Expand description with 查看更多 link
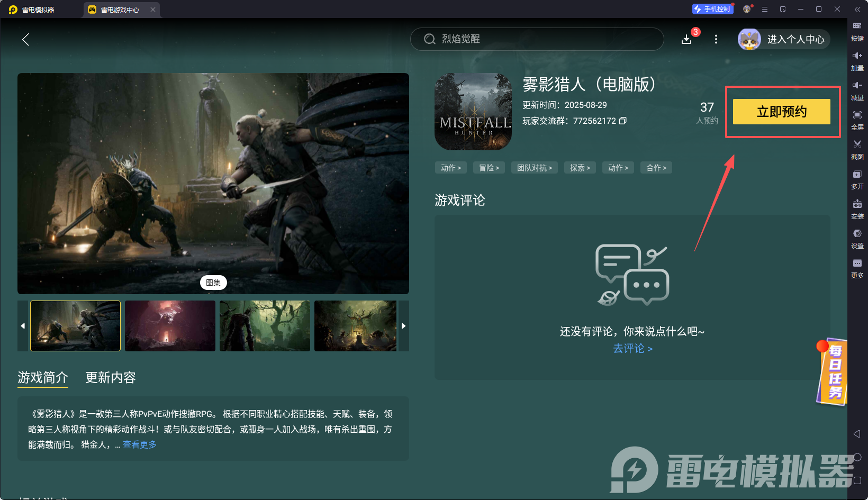This screenshot has width=868, height=500. pos(140,444)
